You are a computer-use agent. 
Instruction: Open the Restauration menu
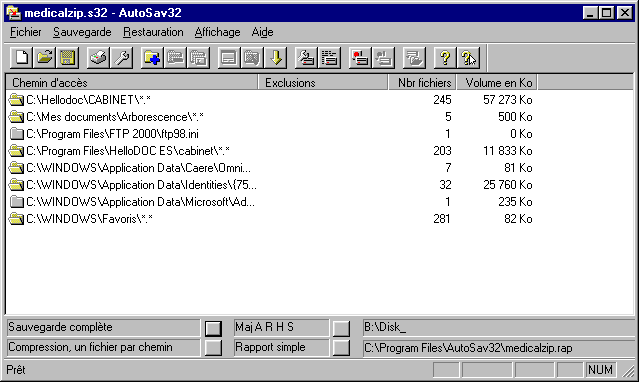pyautogui.click(x=153, y=32)
